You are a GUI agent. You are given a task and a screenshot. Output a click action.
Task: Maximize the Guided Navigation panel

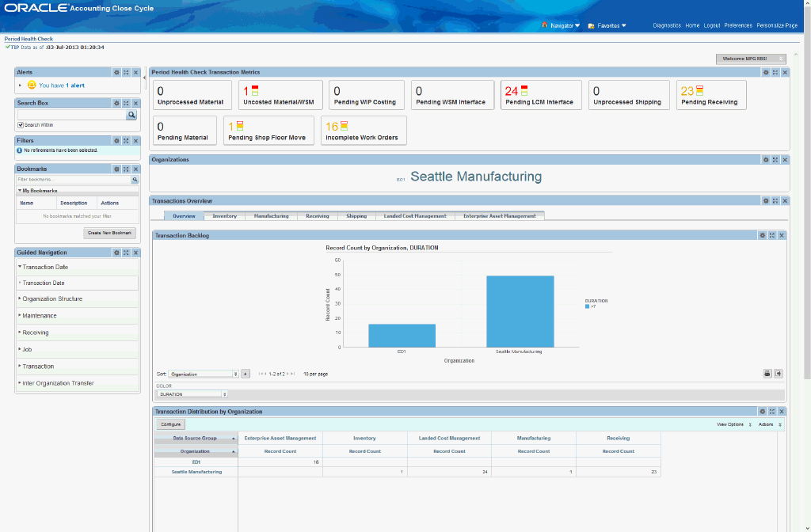[126, 253]
